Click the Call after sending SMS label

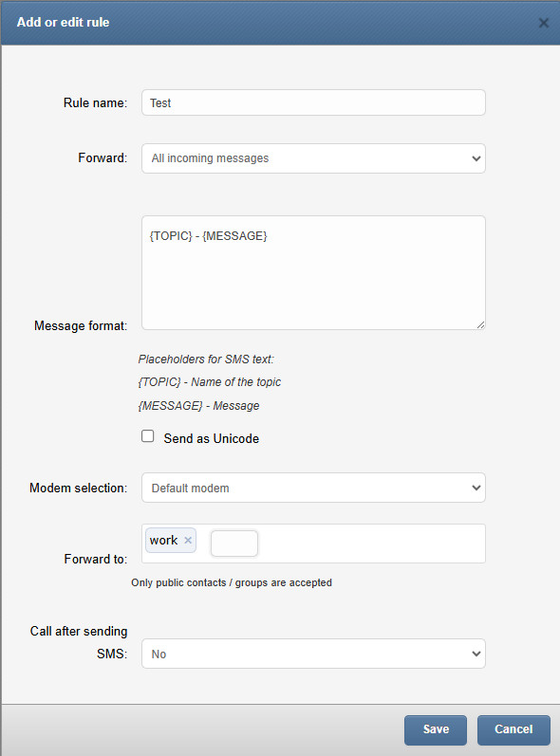[79, 642]
